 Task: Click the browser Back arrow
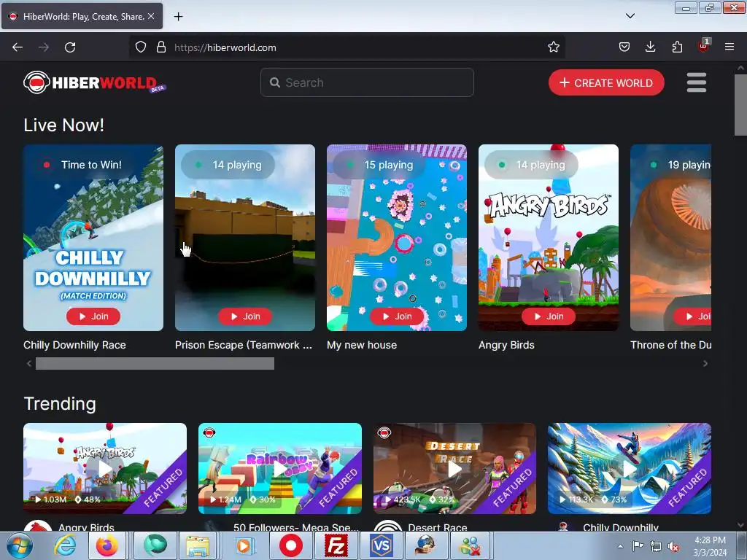[18, 47]
